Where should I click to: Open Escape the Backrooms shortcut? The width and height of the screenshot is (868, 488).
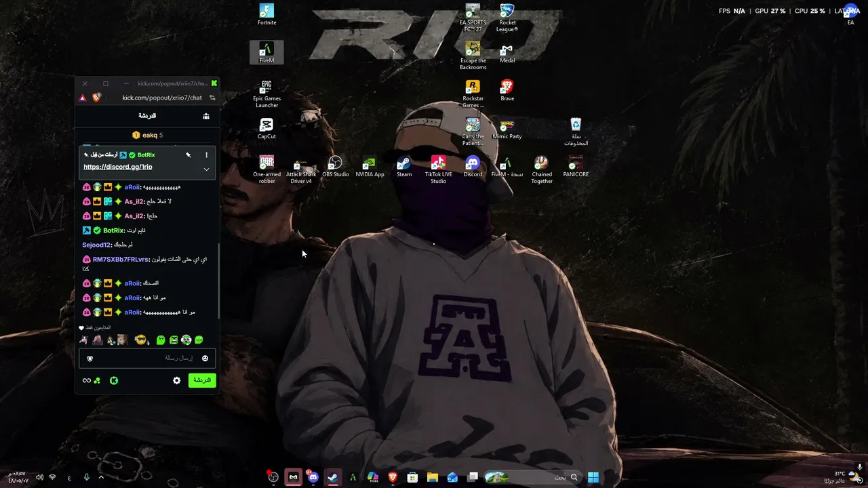[x=473, y=56]
